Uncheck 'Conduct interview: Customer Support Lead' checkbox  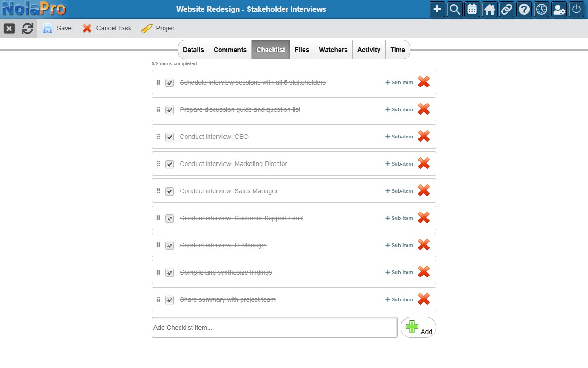point(170,218)
